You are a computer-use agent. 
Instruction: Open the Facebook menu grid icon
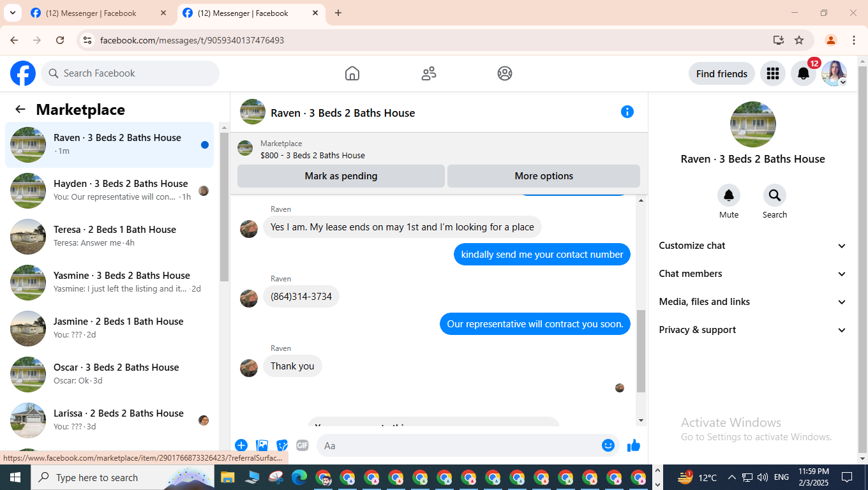[x=773, y=73]
